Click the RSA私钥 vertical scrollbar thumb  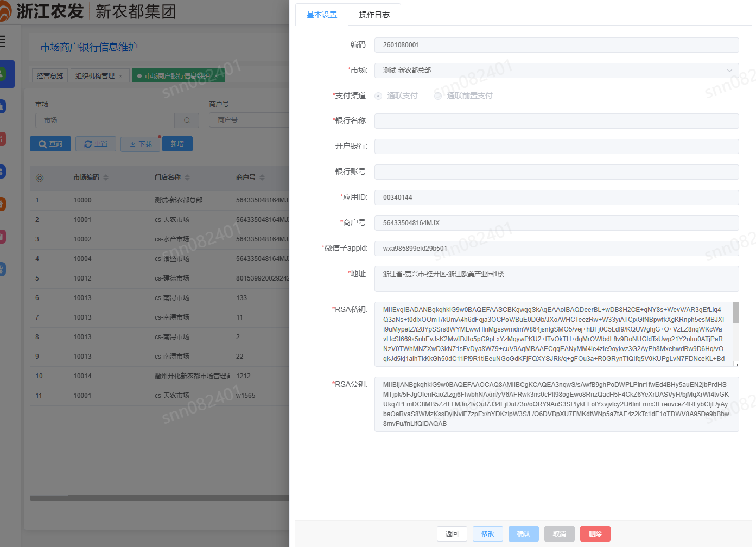click(736, 313)
